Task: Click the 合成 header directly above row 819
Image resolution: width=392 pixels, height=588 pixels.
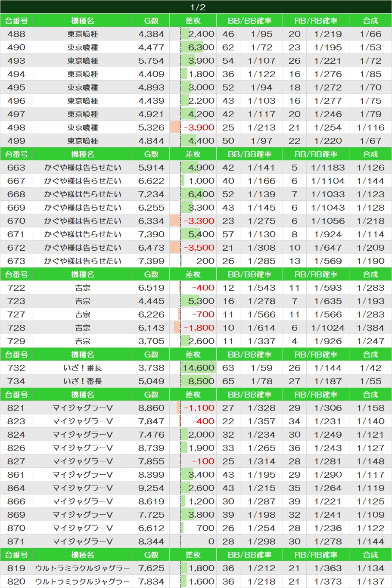Action: 370,555
